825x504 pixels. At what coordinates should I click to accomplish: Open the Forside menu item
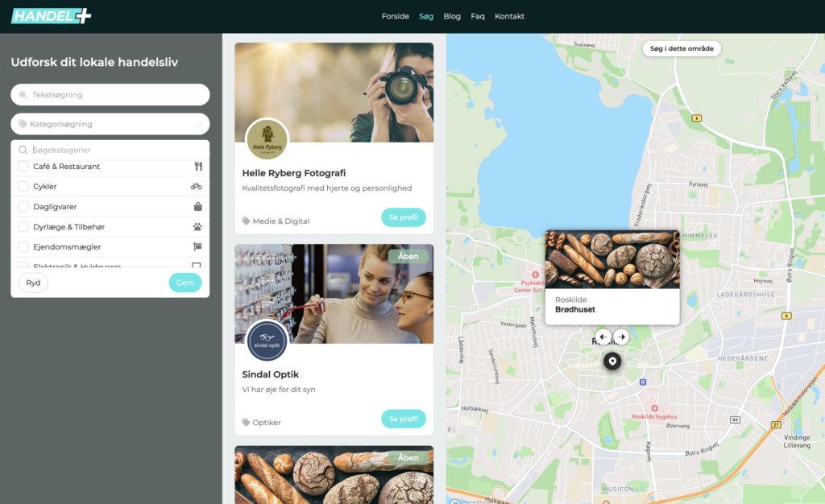395,16
